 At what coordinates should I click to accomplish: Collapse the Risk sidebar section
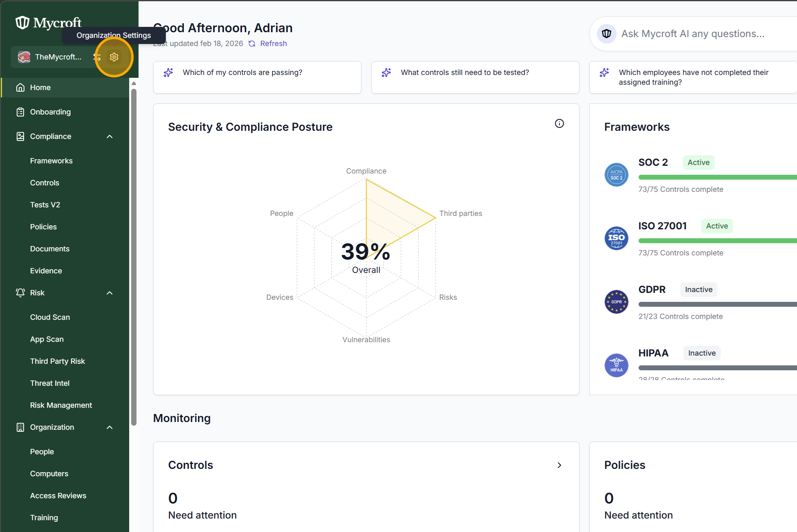click(110, 293)
